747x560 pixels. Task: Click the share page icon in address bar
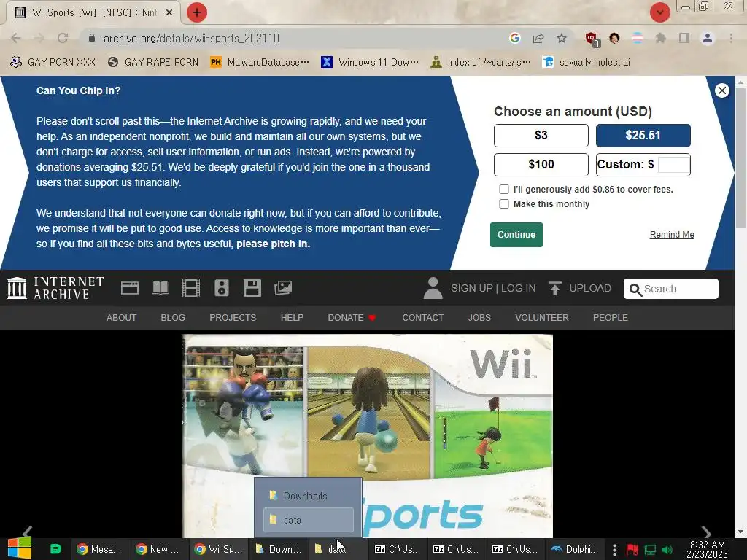(x=538, y=38)
